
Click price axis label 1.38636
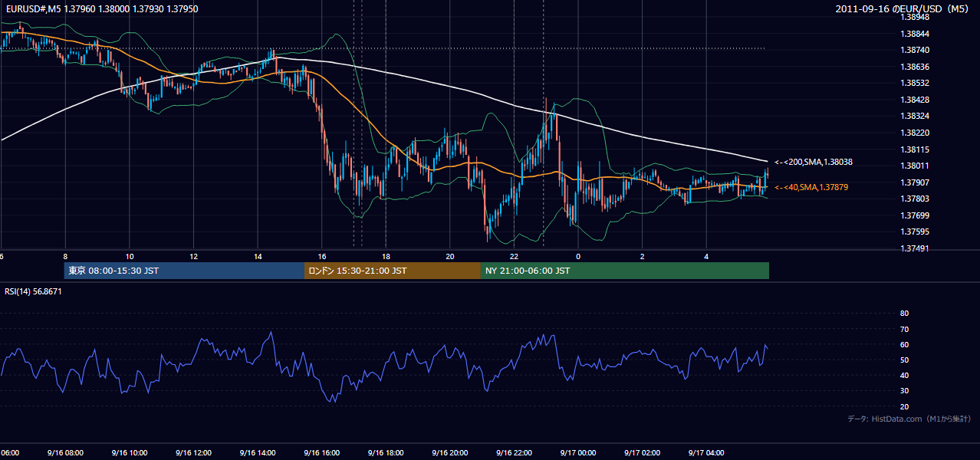coord(916,67)
